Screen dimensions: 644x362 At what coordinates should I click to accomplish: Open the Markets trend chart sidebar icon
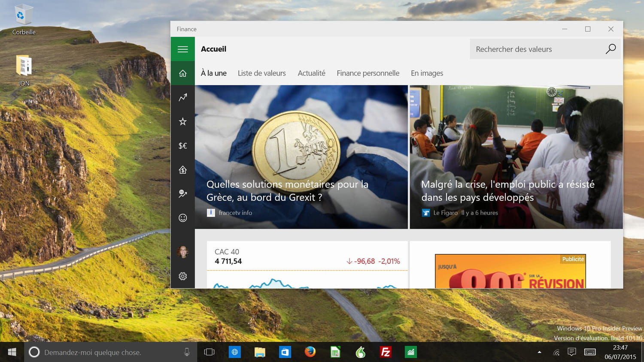(182, 97)
